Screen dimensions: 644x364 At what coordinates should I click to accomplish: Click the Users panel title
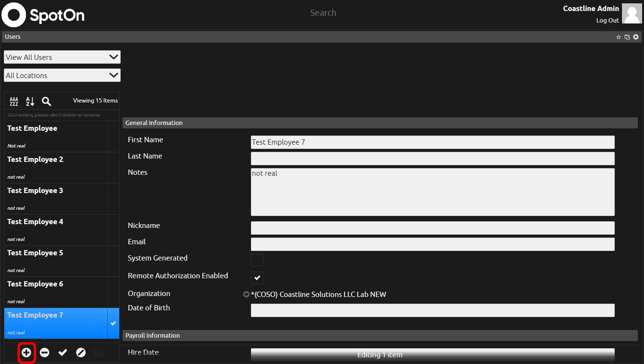(13, 36)
